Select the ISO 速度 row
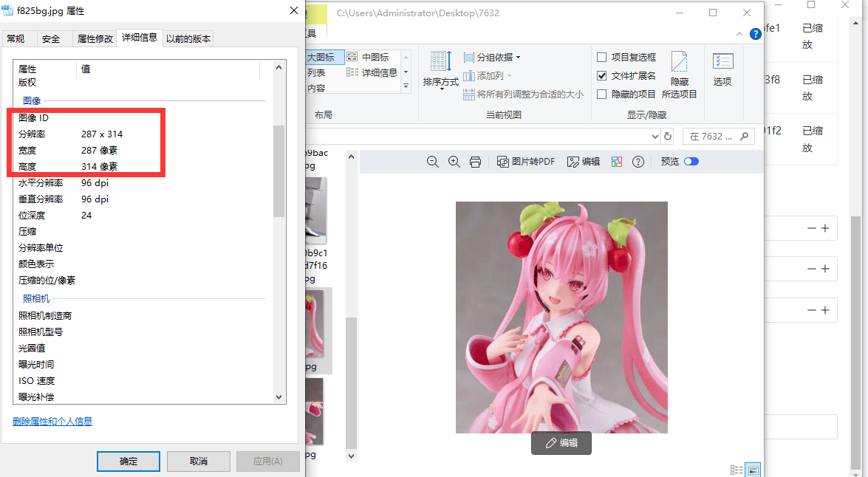Image resolution: width=868 pixels, height=477 pixels. [x=143, y=381]
